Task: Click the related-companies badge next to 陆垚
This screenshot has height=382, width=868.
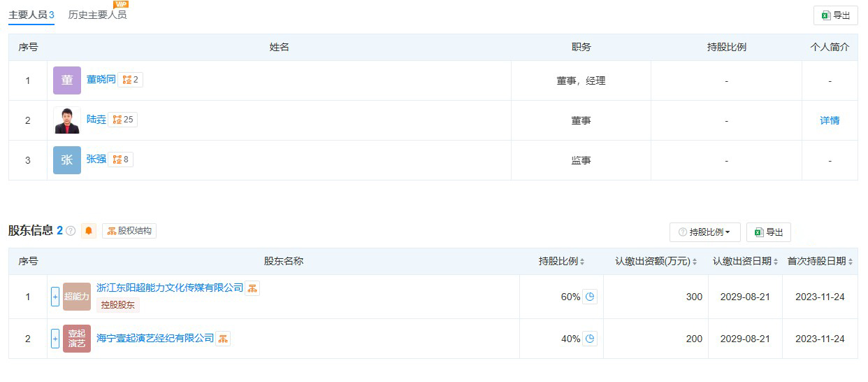Action: point(123,120)
